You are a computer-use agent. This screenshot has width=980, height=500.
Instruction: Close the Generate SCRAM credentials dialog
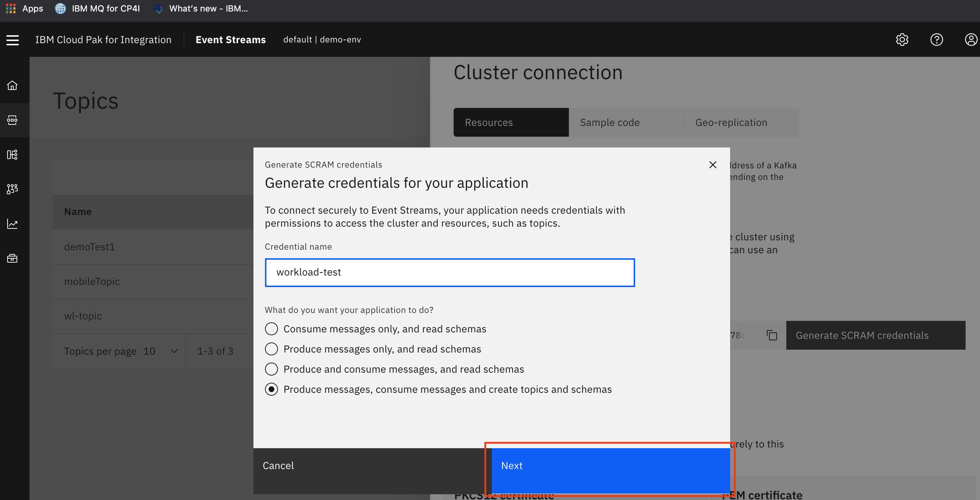[713, 165]
